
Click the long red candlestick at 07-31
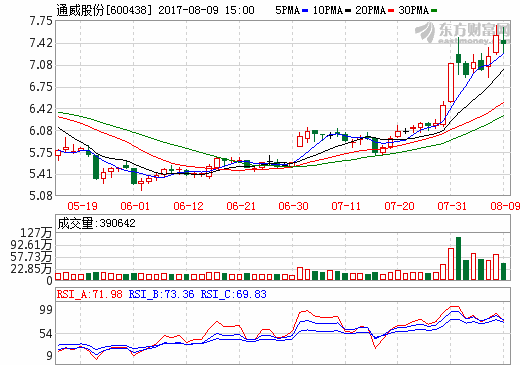coord(451,82)
